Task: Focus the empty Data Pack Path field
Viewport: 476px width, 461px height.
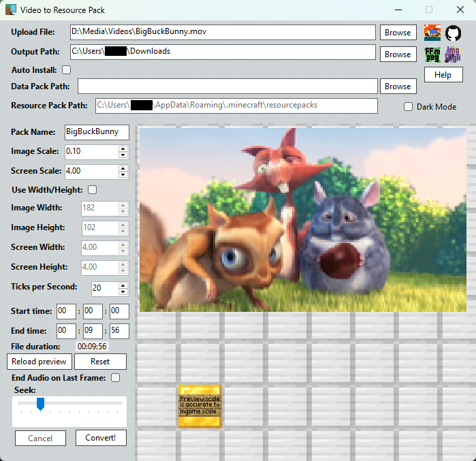Action: (x=227, y=86)
